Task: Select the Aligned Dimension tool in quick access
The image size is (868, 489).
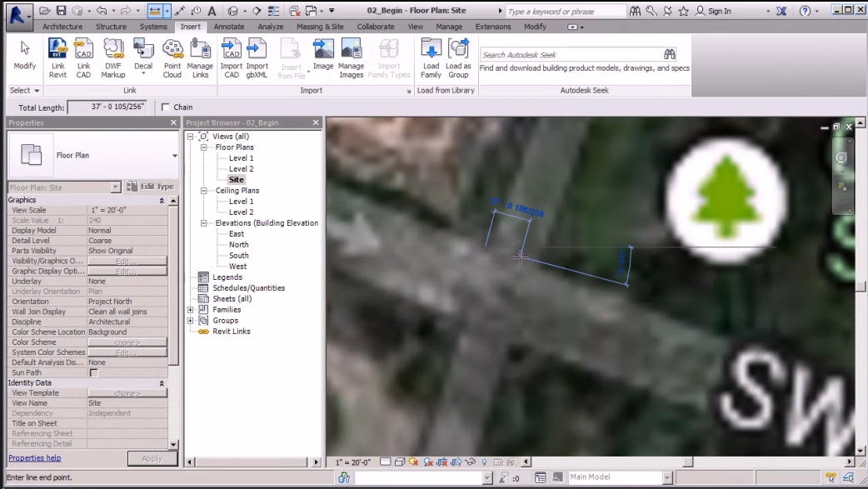Action: 181,11
